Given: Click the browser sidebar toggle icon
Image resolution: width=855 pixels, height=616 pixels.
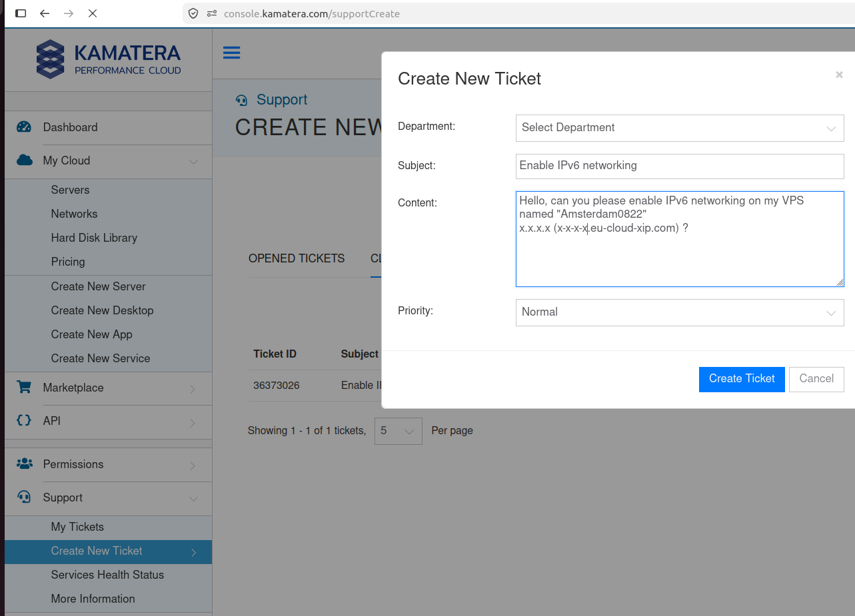Looking at the screenshot, I should coord(21,13).
